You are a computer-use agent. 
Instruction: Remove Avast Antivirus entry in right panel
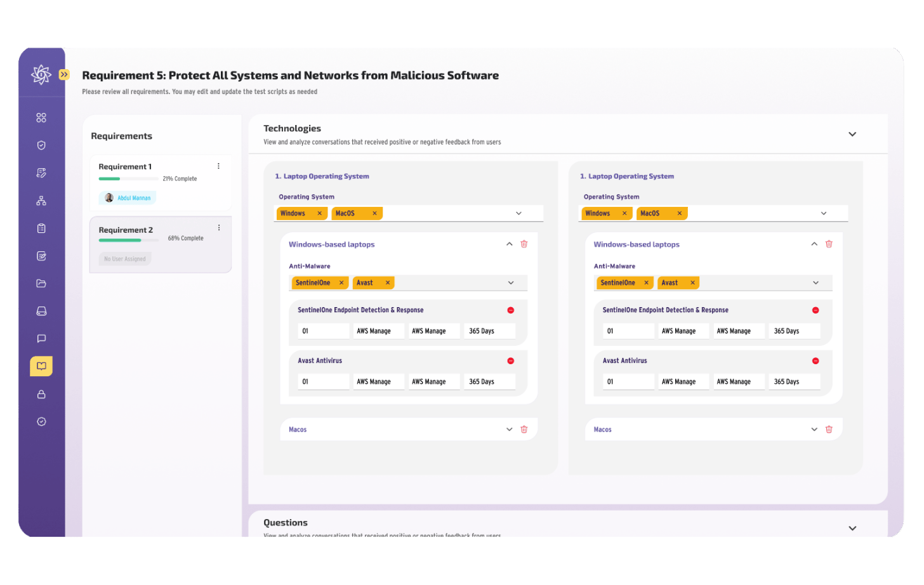point(815,361)
